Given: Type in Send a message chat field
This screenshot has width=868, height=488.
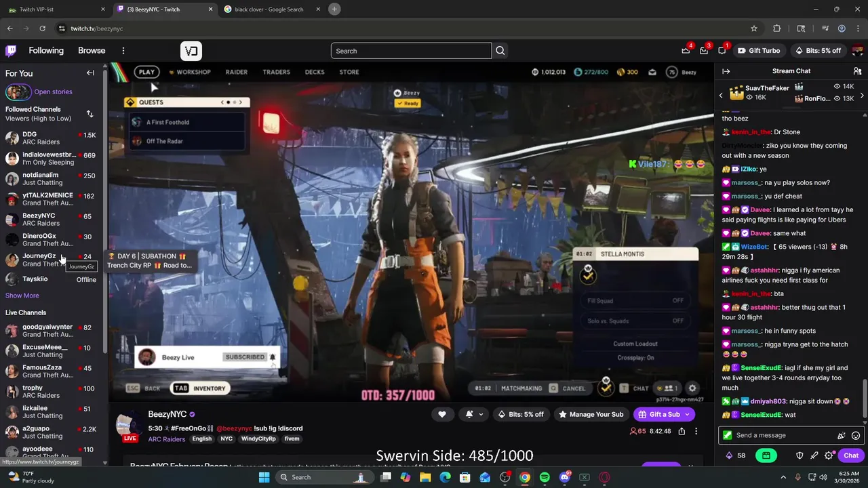Looking at the screenshot, I should (784, 436).
